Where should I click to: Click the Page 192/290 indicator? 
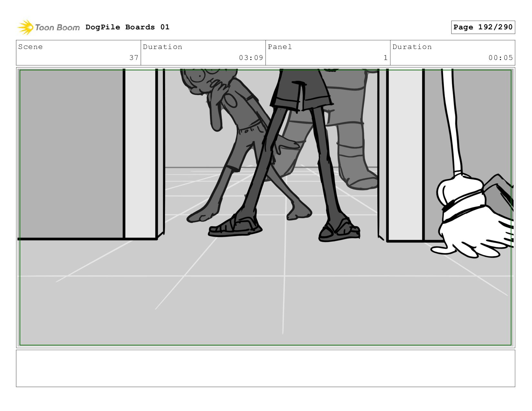[483, 27]
